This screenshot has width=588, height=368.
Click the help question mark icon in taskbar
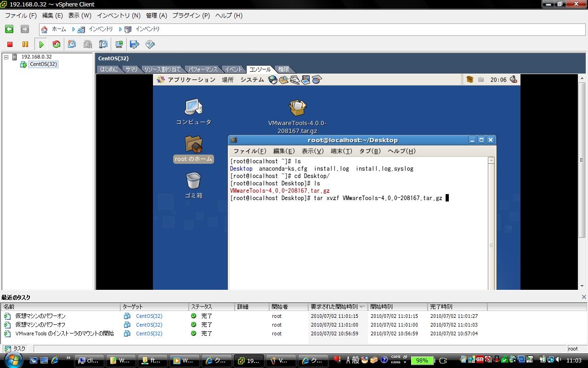[x=384, y=360]
